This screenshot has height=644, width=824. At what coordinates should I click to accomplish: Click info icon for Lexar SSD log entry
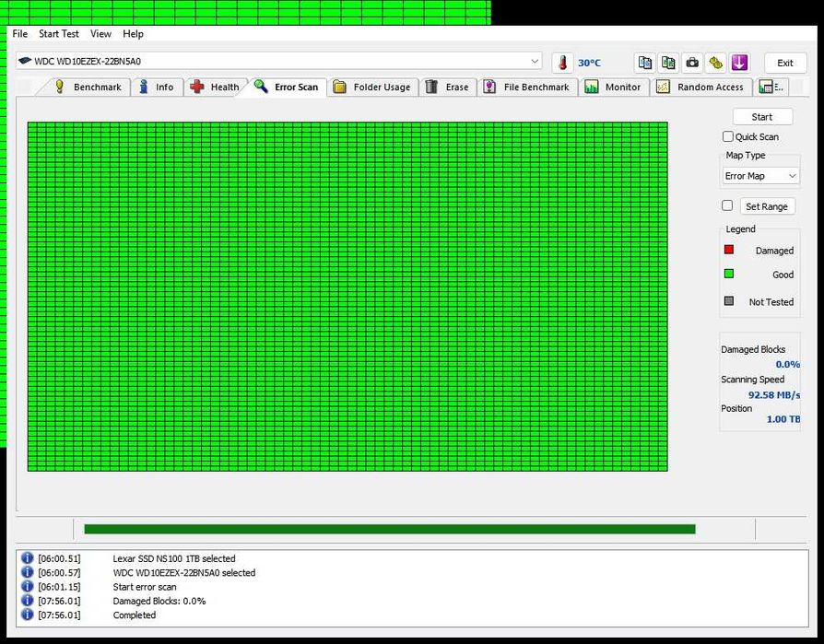tap(27, 557)
